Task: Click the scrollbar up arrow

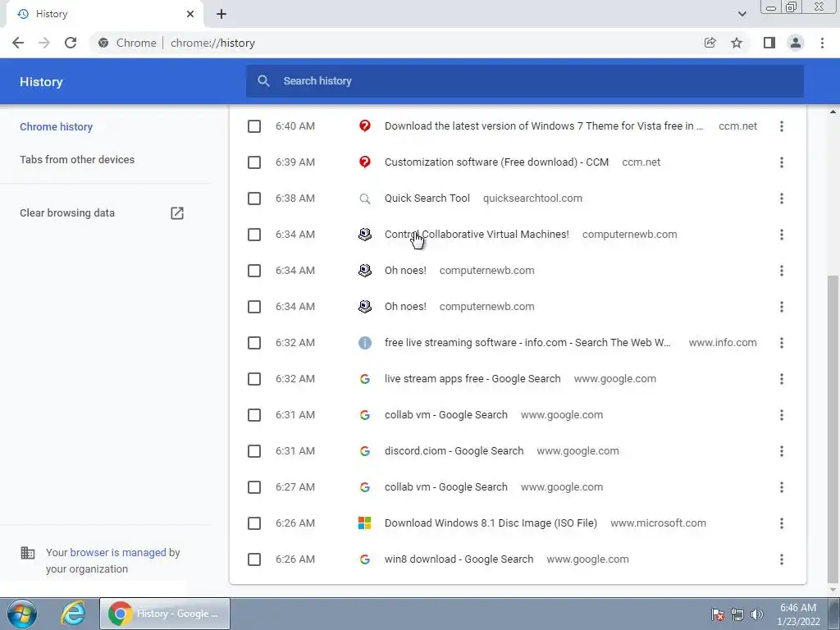Action: (x=833, y=112)
